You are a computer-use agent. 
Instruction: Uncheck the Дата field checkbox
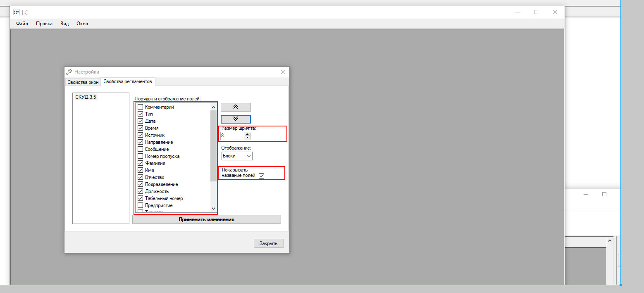pos(141,121)
